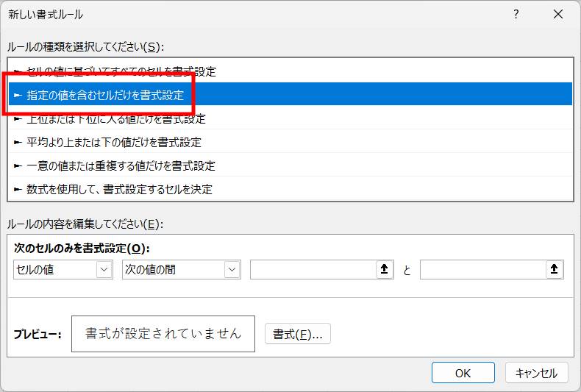Click the preview box 書式が設定されていません

[163, 333]
